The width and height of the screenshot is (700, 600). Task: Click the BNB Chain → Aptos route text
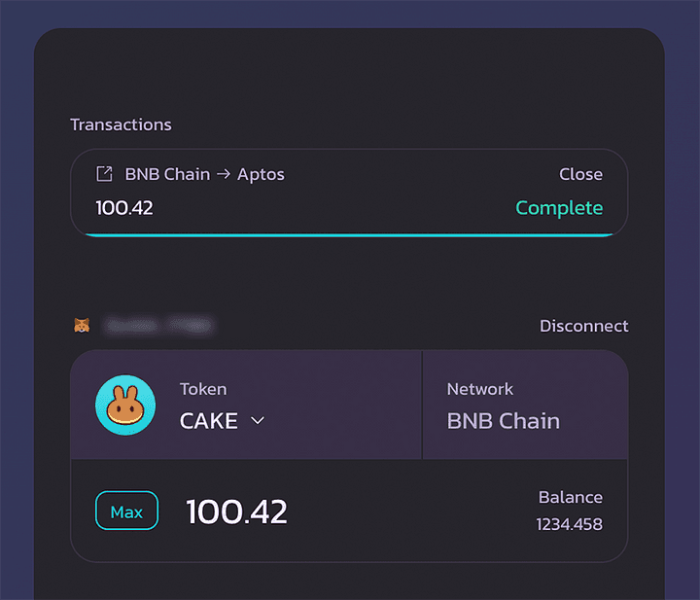click(204, 175)
